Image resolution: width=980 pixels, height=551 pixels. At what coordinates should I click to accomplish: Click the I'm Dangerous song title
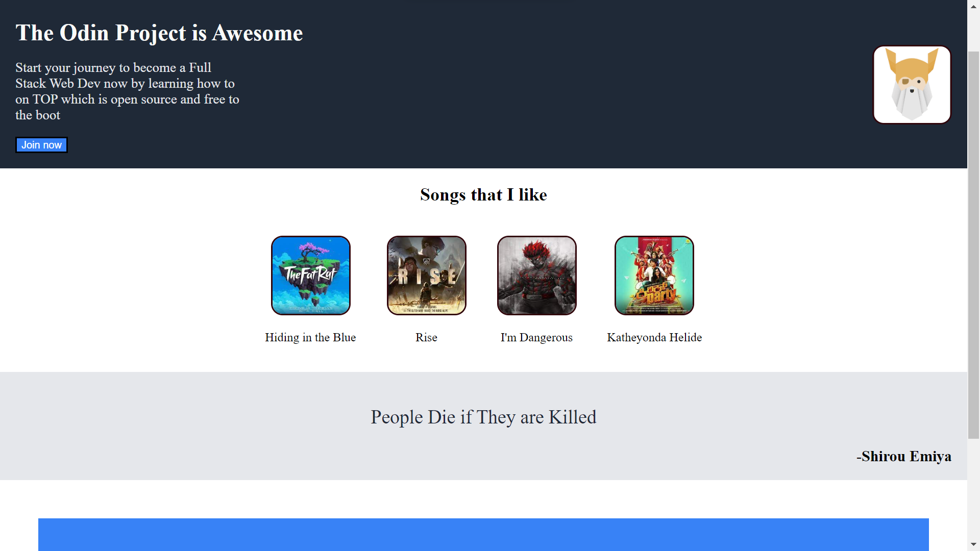[536, 337]
